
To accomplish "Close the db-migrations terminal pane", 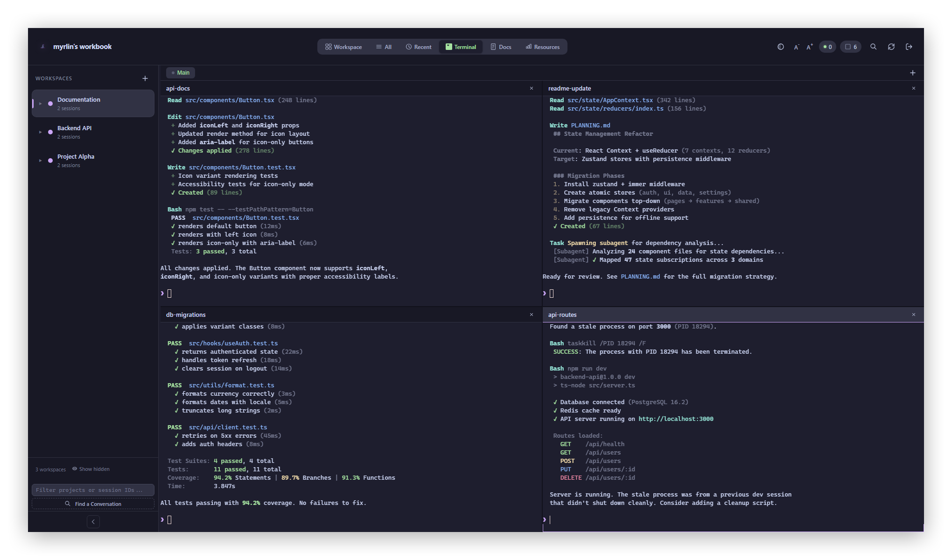I will [x=532, y=315].
